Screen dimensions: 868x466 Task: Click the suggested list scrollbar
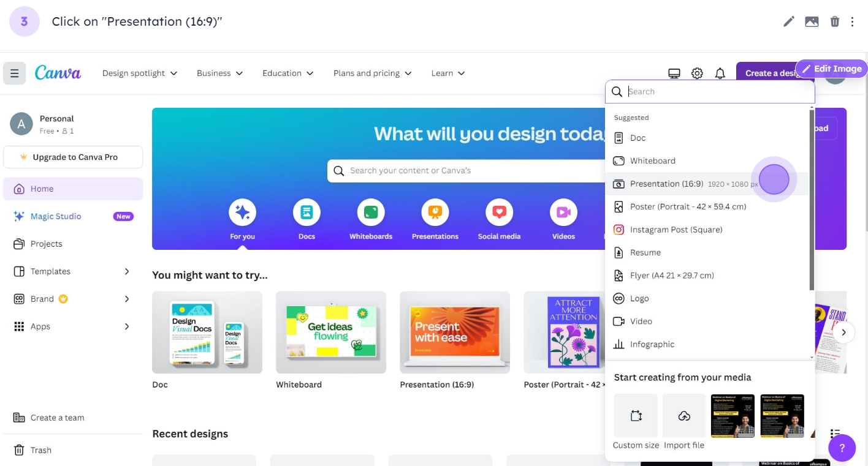[x=812, y=199]
